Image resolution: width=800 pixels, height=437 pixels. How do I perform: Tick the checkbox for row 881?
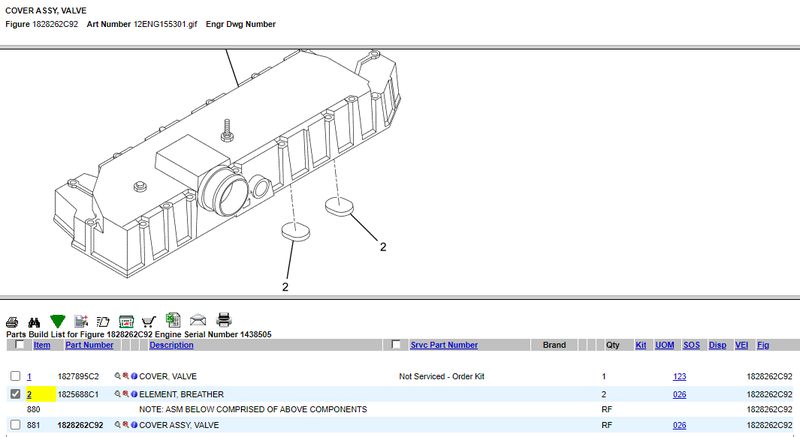[15, 425]
